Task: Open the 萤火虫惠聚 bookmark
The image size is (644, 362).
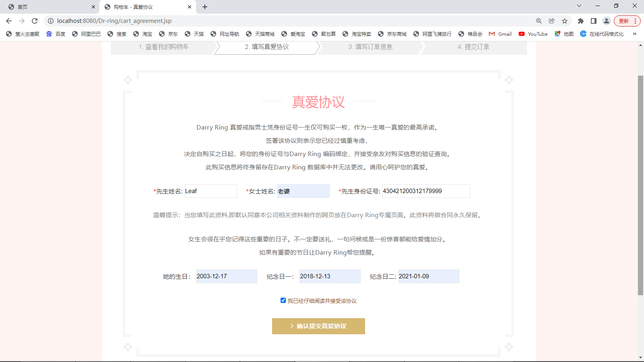Action: click(23, 34)
